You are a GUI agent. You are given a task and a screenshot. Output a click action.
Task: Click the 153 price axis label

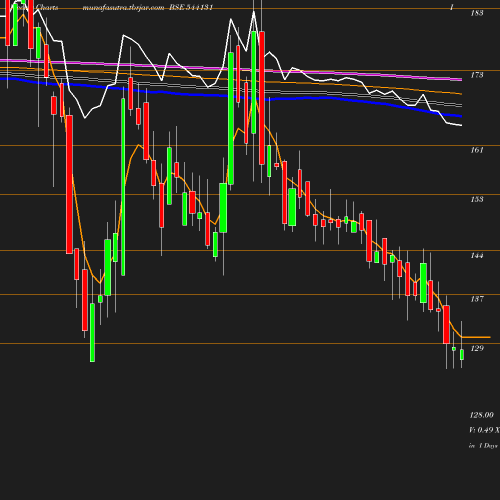point(477,199)
